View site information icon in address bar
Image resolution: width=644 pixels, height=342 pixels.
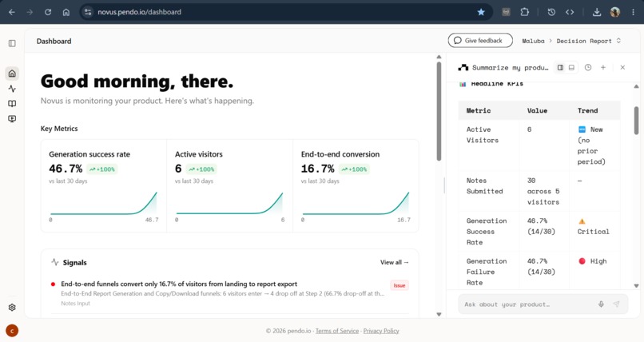point(88,12)
